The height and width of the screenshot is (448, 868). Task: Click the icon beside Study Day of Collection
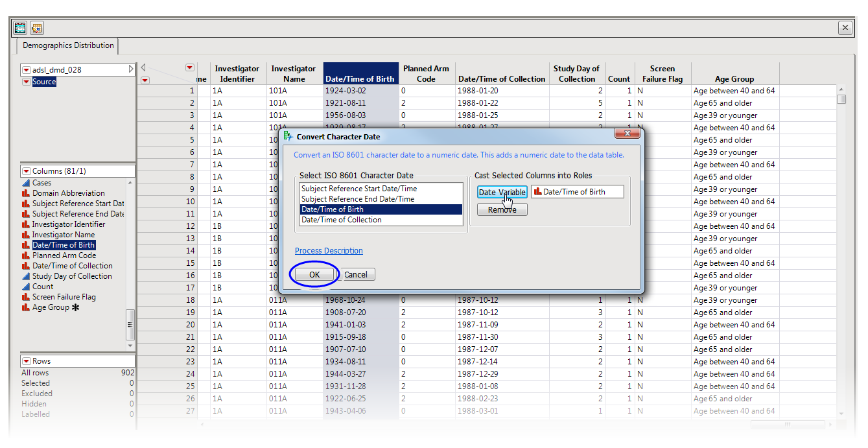coord(26,276)
